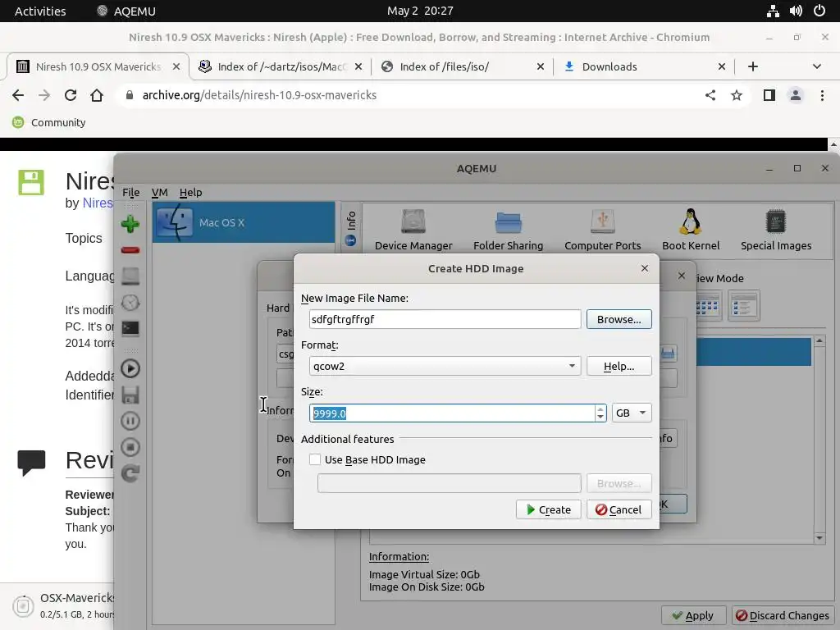
Task: Click Chromium back arrow
Action: click(18, 95)
